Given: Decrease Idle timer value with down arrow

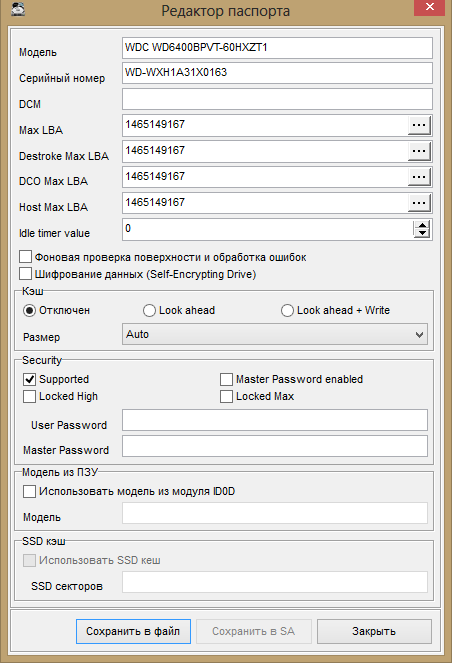Looking at the screenshot, I should 422,233.
